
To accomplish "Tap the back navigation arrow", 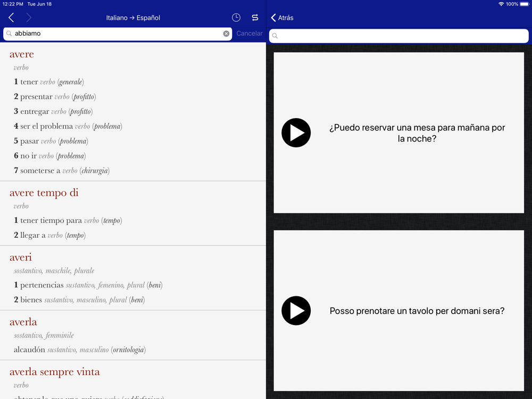I will [11, 18].
